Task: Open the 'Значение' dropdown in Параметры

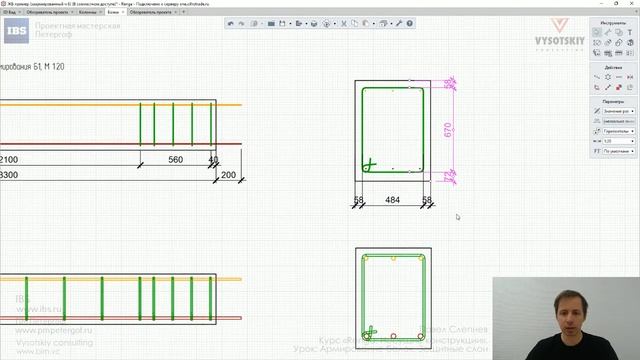Action: [619, 111]
